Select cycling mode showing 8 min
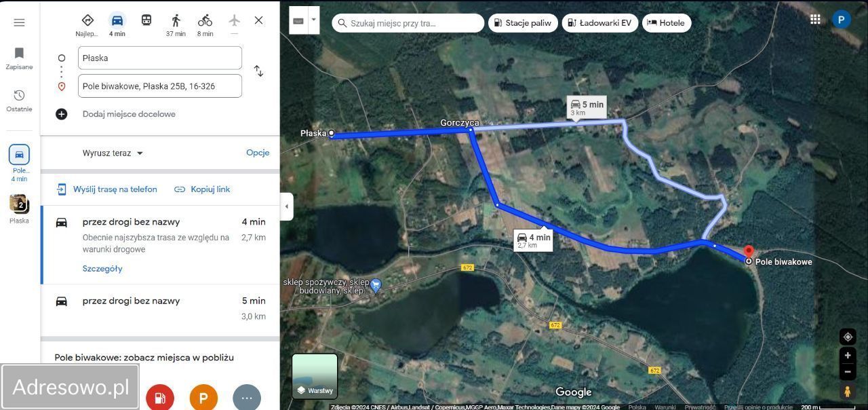This screenshot has width=868, height=410. (x=205, y=24)
